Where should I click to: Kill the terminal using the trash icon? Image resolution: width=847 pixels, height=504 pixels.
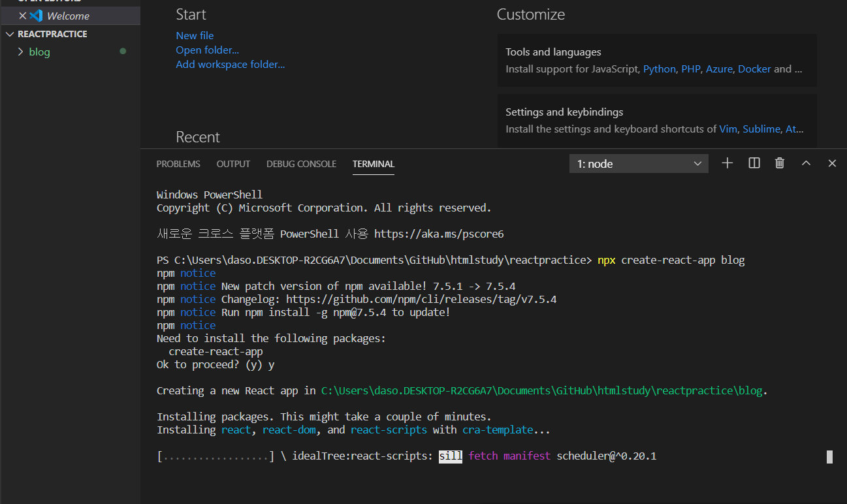pyautogui.click(x=779, y=163)
